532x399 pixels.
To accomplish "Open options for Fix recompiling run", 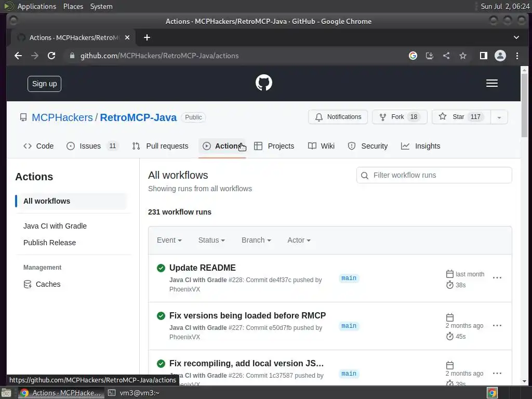I will [x=497, y=373].
